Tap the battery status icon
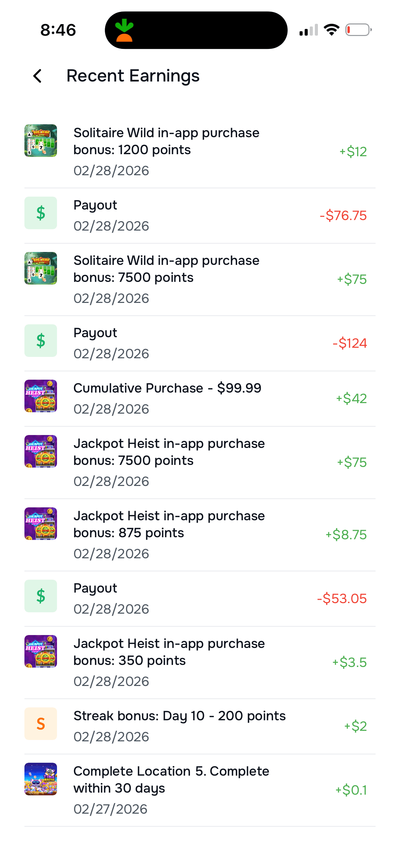The image size is (400, 868). tap(359, 30)
